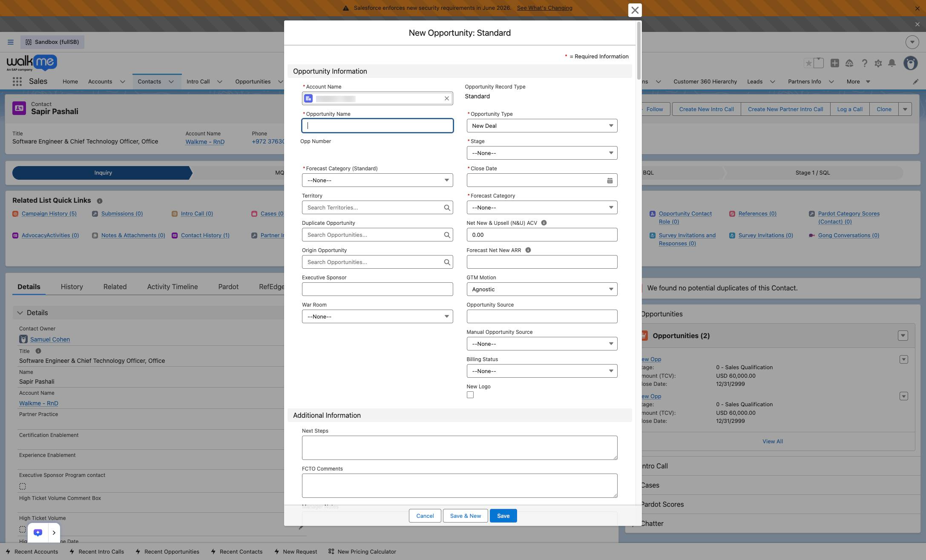Open the notifications bell

click(x=892, y=63)
